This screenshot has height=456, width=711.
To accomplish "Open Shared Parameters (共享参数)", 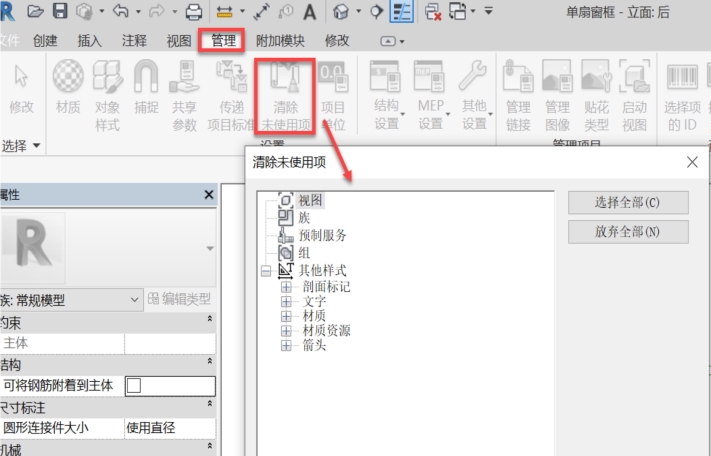I will pyautogui.click(x=185, y=95).
